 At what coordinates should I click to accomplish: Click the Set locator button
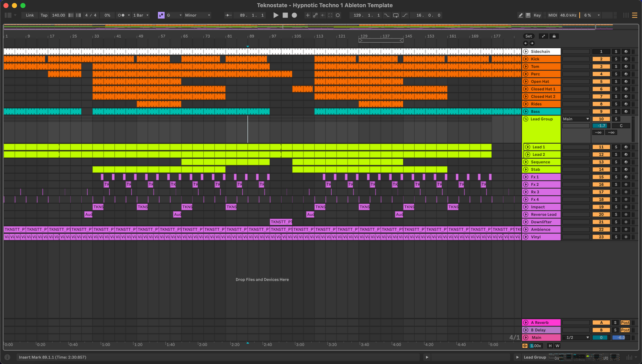click(529, 36)
